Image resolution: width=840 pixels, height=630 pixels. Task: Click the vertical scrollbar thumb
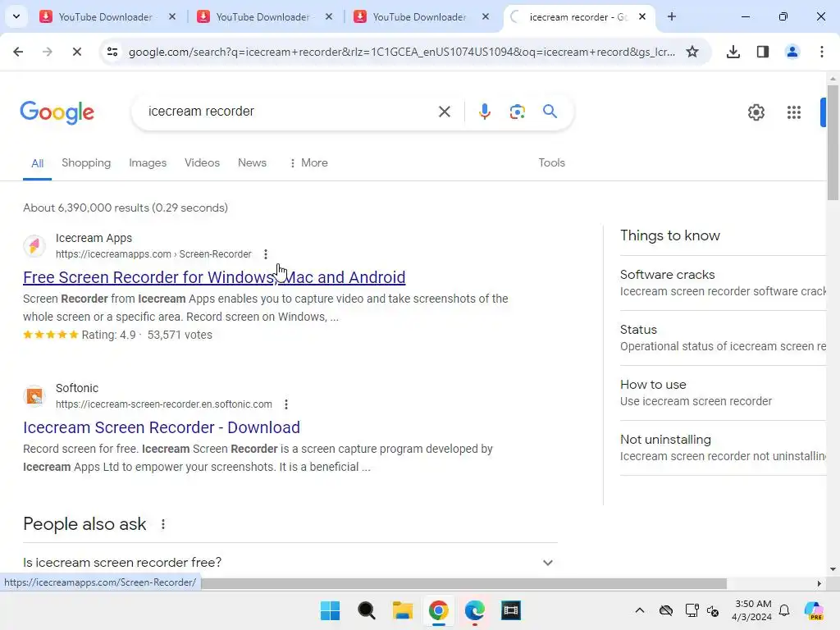[833, 142]
